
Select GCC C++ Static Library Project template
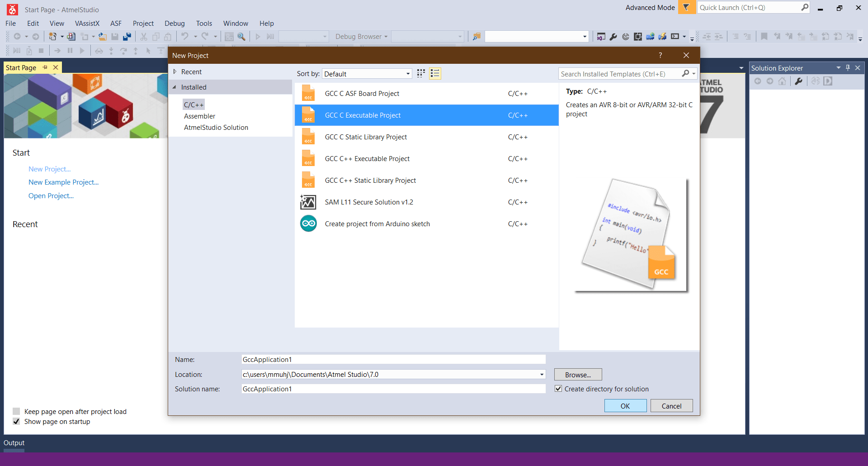tap(426, 180)
